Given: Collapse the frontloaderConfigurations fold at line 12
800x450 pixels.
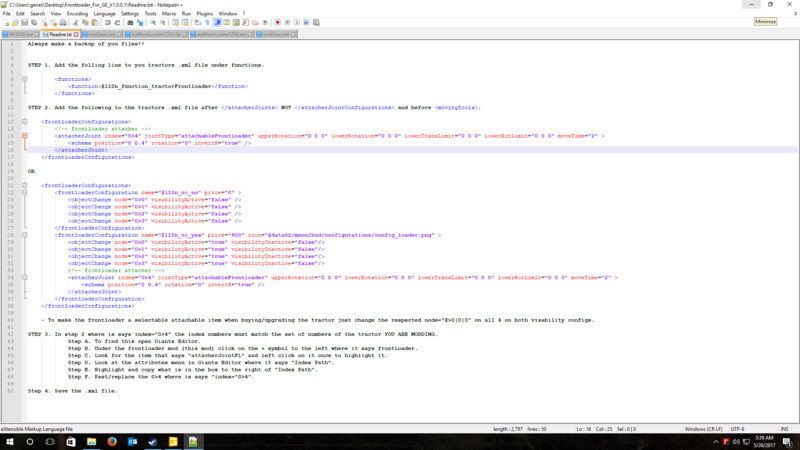Looking at the screenshot, I should 24,122.
